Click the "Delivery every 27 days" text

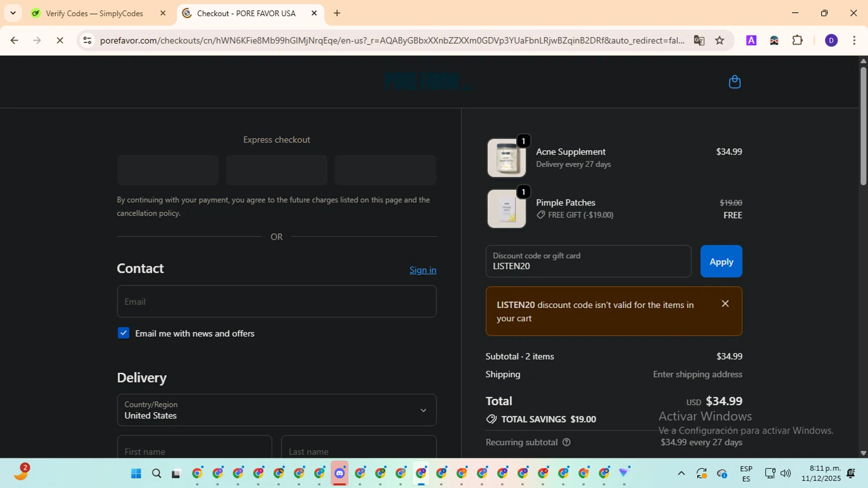(573, 164)
